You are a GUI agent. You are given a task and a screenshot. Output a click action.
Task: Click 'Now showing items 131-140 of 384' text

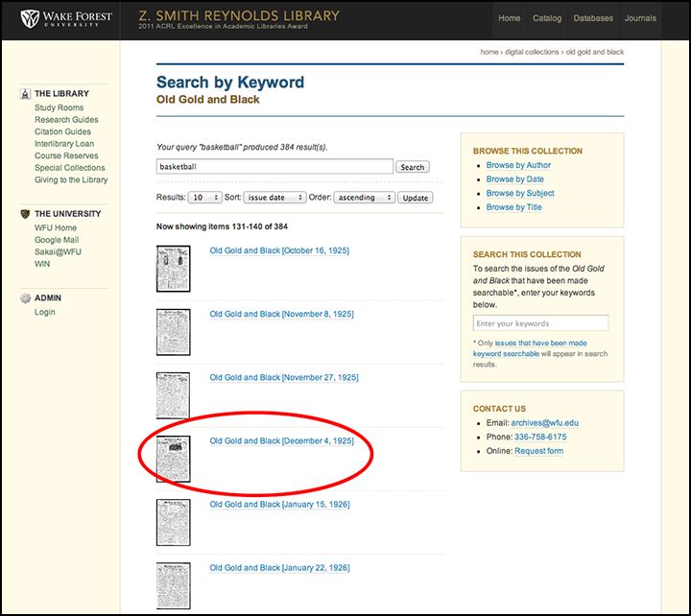[222, 227]
